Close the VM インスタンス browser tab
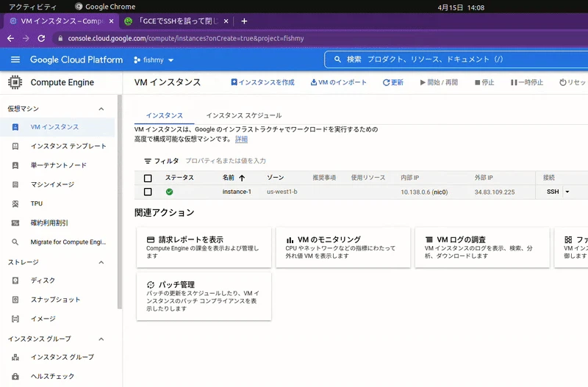Screen dimensions: 588x387 coord(112,21)
